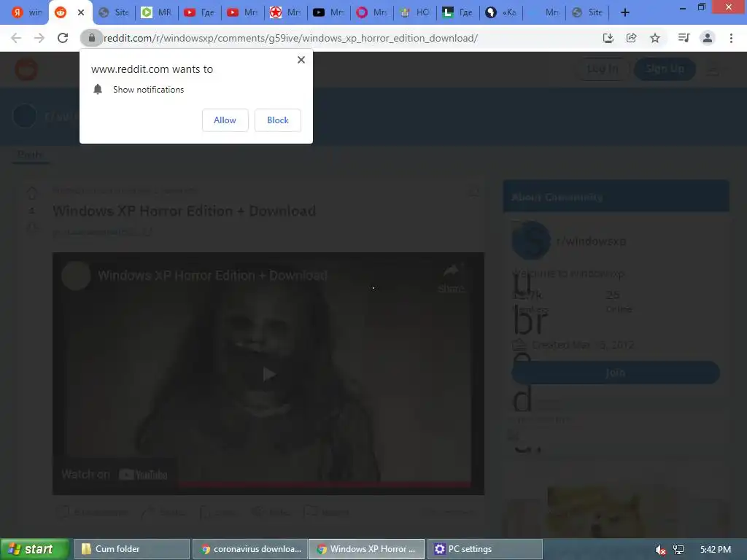Click the muted volume tray icon
Image resolution: width=747 pixels, height=560 pixels.
pos(660,550)
